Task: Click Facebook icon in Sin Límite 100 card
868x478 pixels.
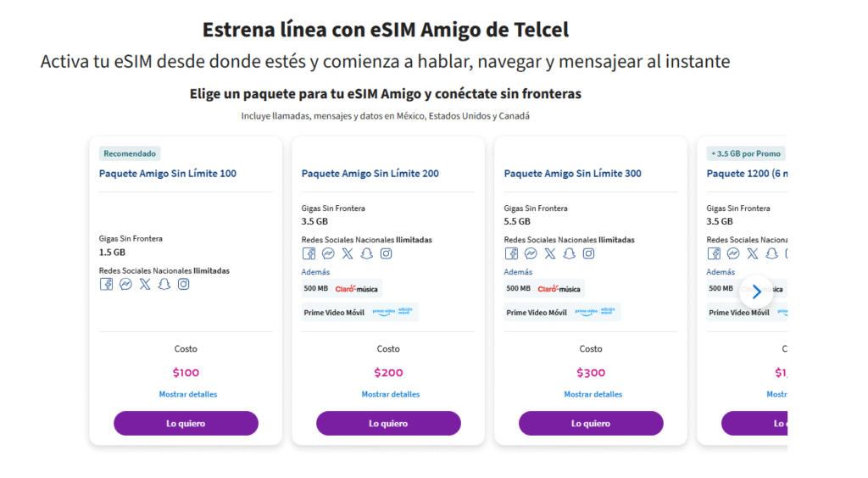Action: pos(106,285)
